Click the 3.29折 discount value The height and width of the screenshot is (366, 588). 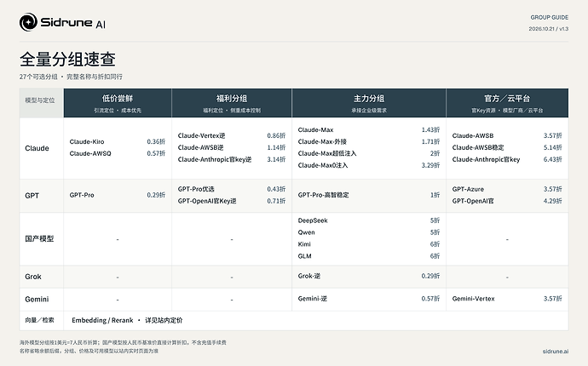430,165
